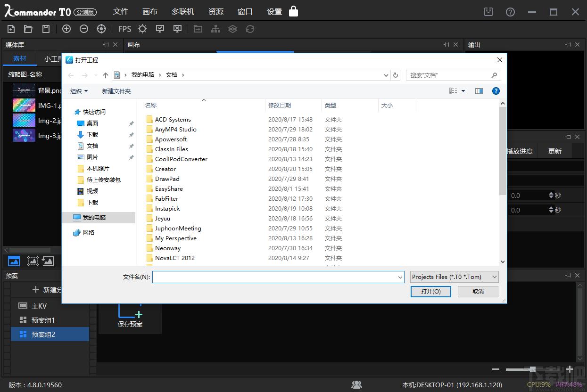Click the FPS toolbar button
The width and height of the screenshot is (587, 392).
pos(124,29)
